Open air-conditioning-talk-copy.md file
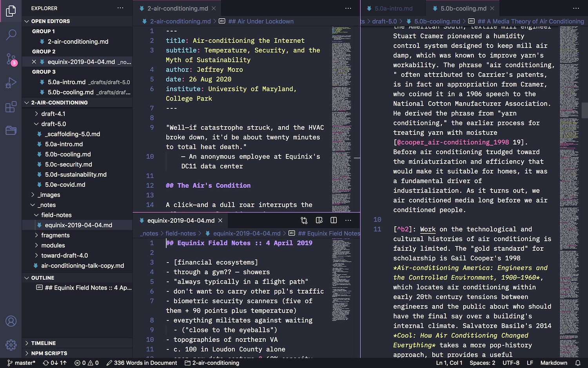Viewport: 588px width, 368px height. pyautogui.click(x=82, y=266)
